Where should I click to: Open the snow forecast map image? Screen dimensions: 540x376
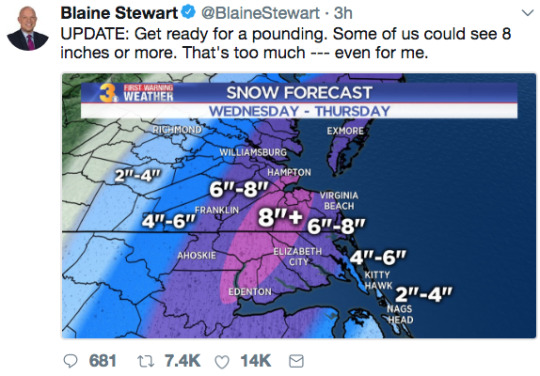299,206
